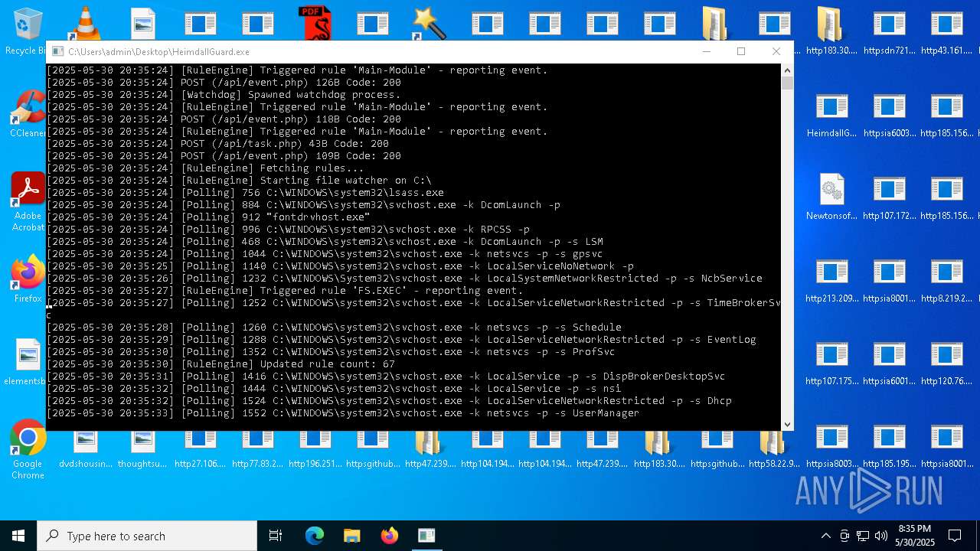980x551 pixels.
Task: Click the 'Starting file watcher on C:\' line
Action: pos(239,181)
